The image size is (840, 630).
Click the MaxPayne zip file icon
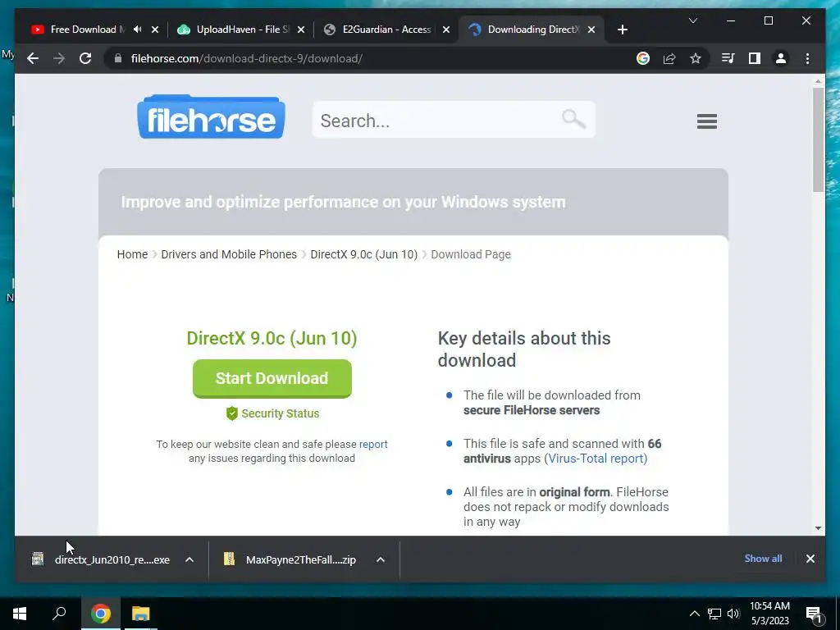coord(229,559)
